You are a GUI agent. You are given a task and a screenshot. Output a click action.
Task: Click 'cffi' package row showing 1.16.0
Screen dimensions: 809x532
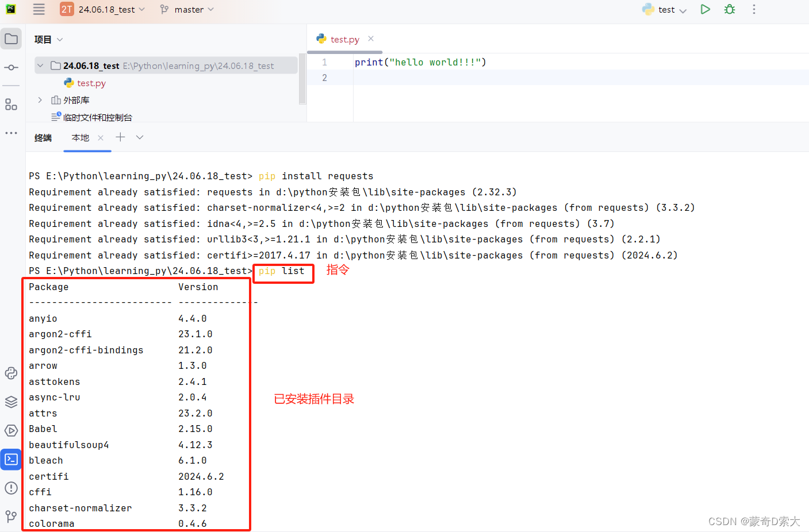(121, 492)
